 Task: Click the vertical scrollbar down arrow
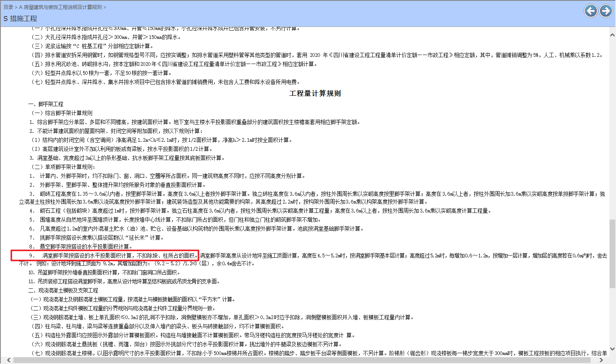pyautogui.click(x=612, y=349)
